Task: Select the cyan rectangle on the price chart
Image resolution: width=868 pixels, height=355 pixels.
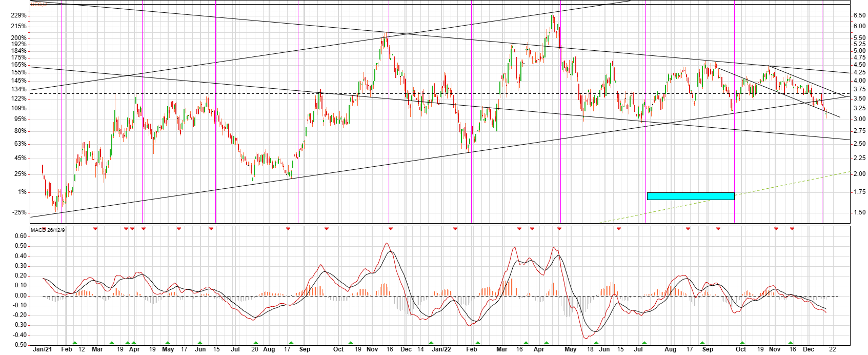Action: 690,196
